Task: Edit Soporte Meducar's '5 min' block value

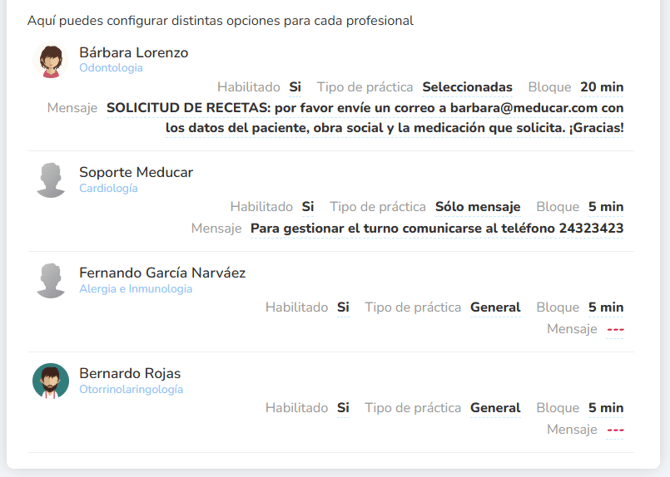Action: coord(605,207)
